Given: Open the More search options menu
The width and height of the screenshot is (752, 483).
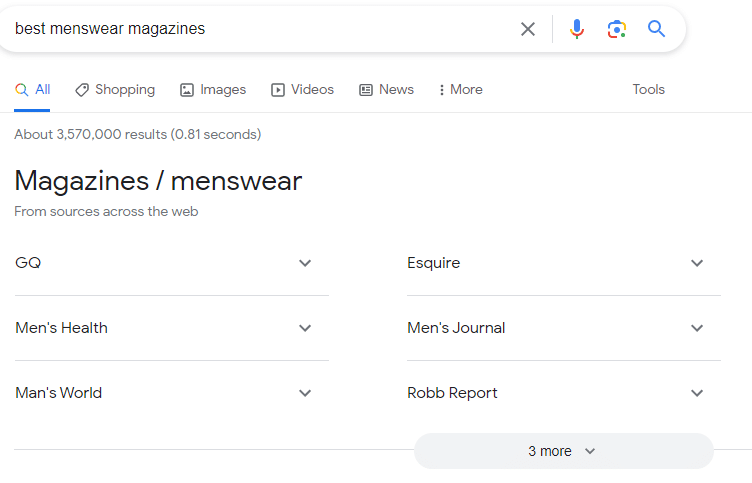Looking at the screenshot, I should (x=460, y=90).
